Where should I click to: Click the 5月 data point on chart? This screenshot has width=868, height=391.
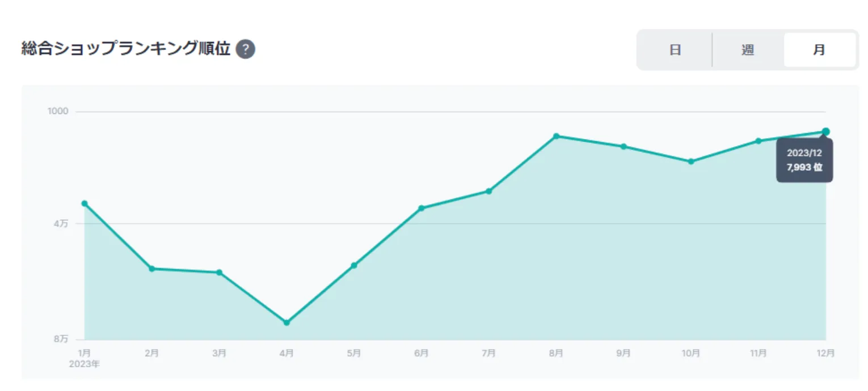(x=354, y=265)
